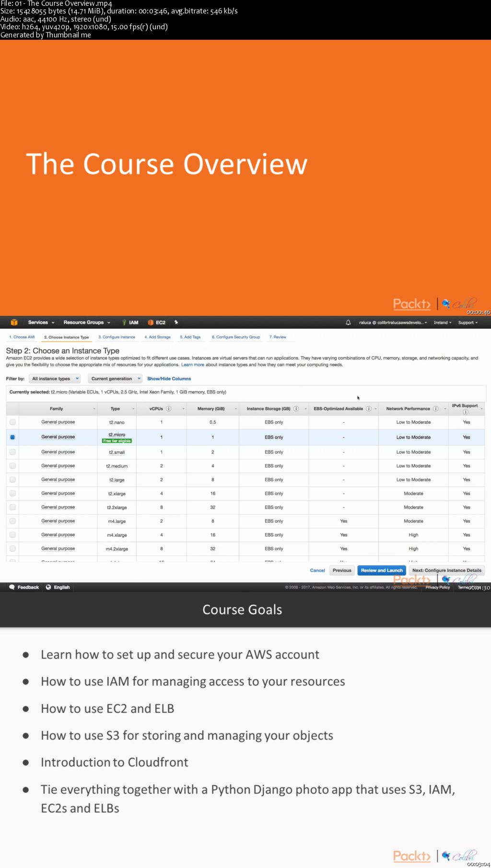Click the info icon next to EBS-Optimized Available
This screenshot has height=868, width=491.
(368, 409)
